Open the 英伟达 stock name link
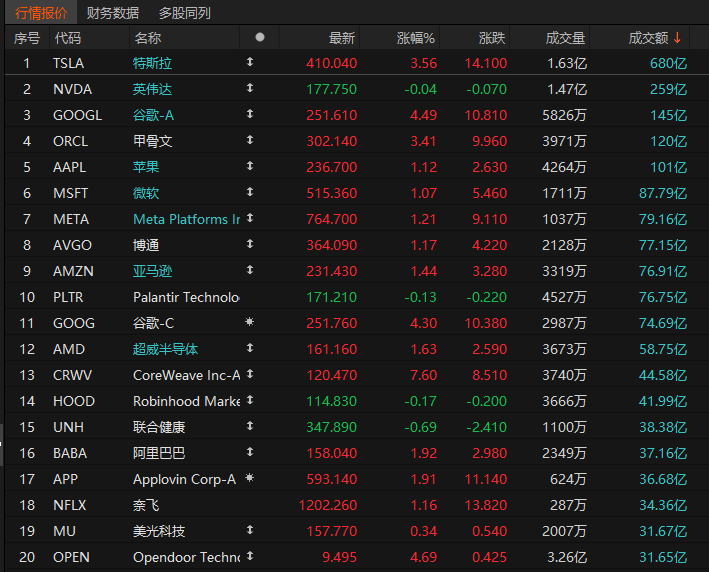This screenshot has width=709, height=572. 152,89
